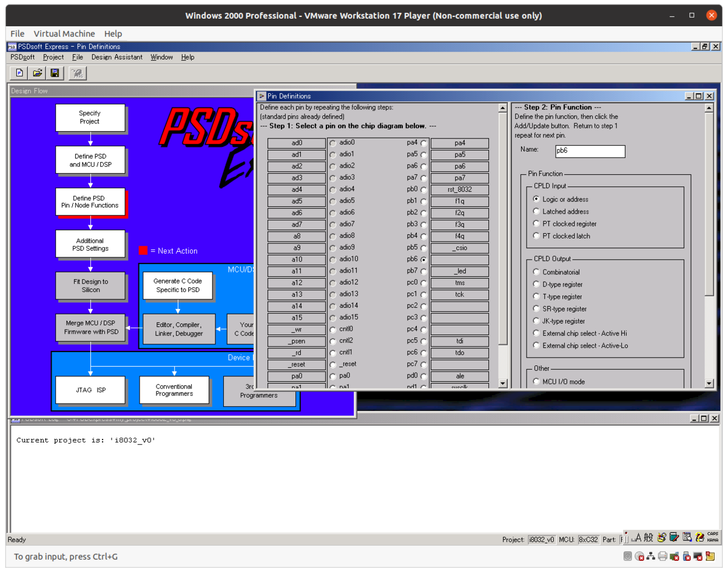This screenshot has height=573, width=728.
Task: Click Define PSD and MCU / DSP box
Action: pyautogui.click(x=90, y=160)
